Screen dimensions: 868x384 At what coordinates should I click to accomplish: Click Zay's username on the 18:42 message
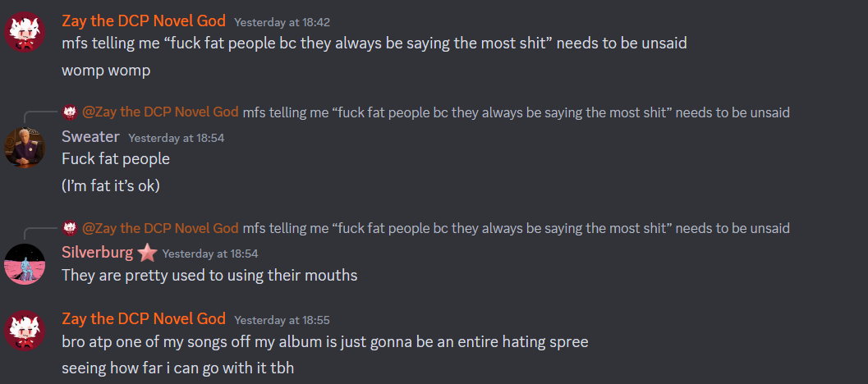(143, 21)
